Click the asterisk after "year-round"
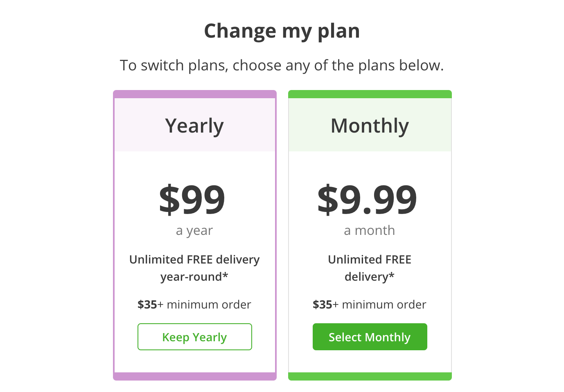564x392 pixels. click(x=225, y=275)
